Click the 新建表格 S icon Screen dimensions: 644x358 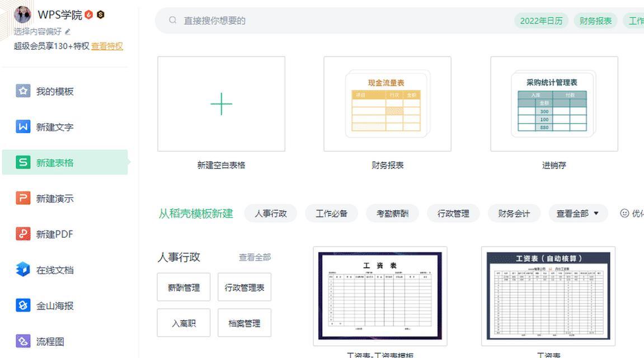(23, 162)
